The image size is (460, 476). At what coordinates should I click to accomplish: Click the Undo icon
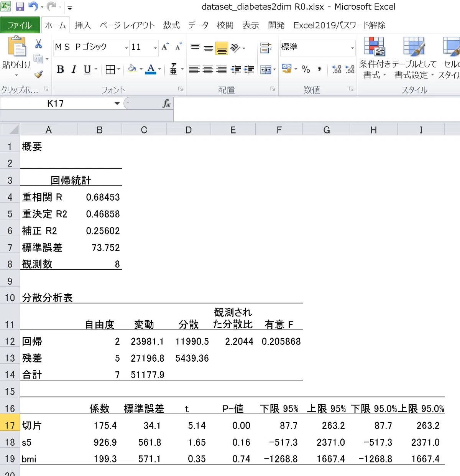click(x=33, y=7)
